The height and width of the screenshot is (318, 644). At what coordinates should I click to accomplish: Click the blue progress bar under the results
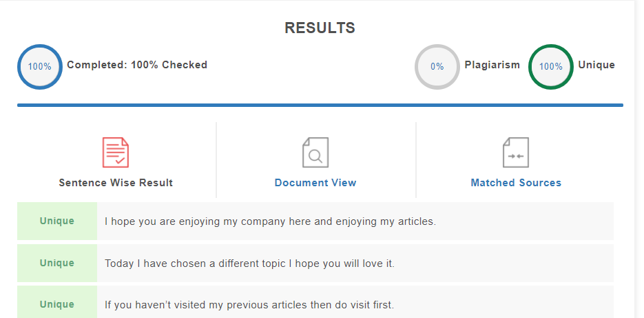point(320,106)
